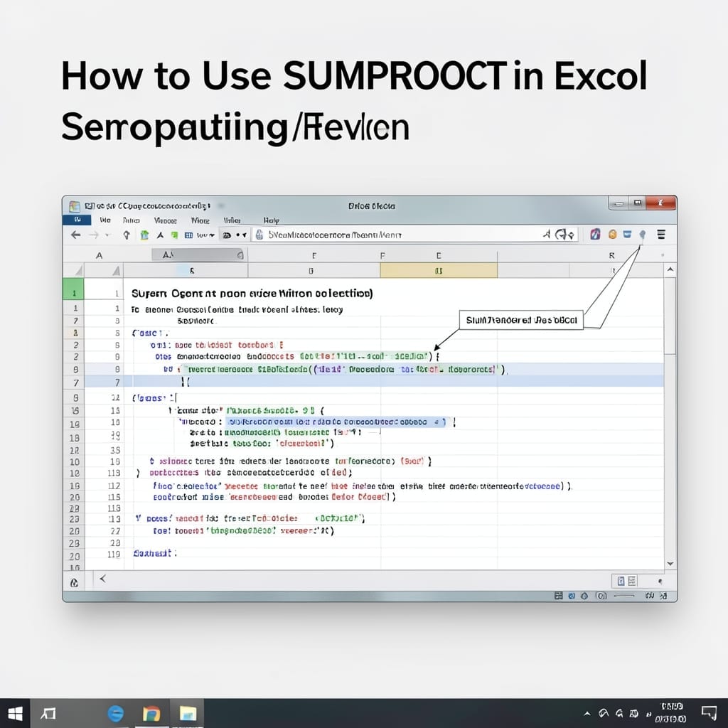
Task: Click the vertical scrollbar up arrow
Action: pyautogui.click(x=670, y=269)
